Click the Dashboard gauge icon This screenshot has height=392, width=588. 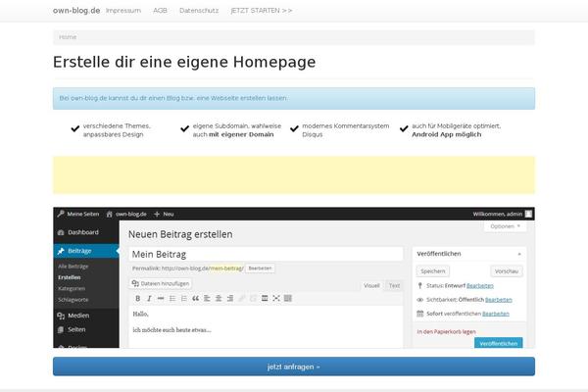coord(61,232)
